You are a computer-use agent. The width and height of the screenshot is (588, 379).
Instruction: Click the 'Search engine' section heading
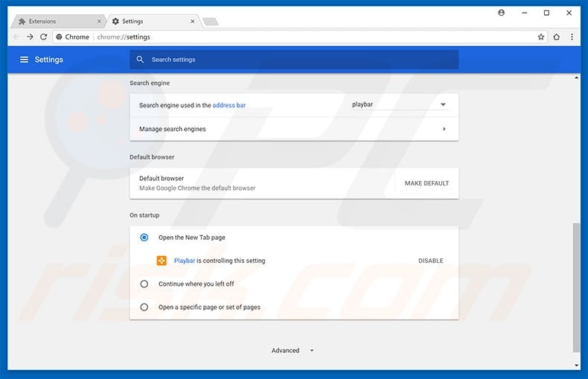(150, 83)
